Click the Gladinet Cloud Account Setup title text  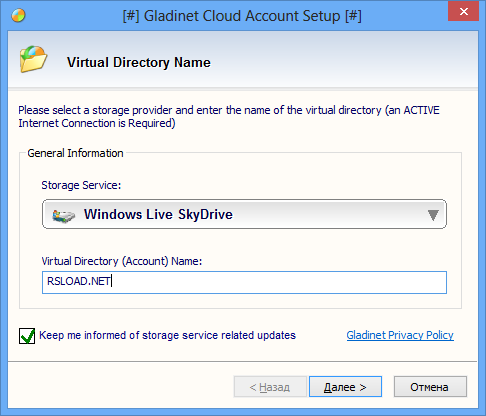(x=242, y=16)
